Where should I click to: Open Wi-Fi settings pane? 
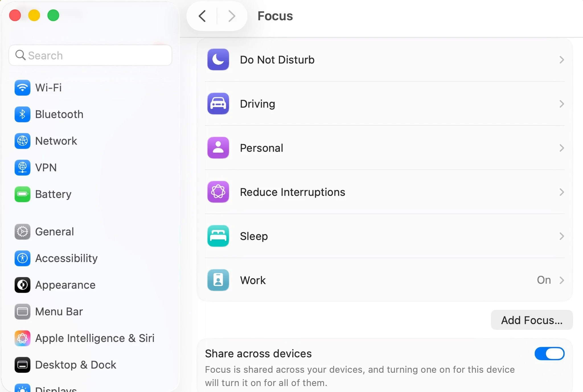(90, 88)
